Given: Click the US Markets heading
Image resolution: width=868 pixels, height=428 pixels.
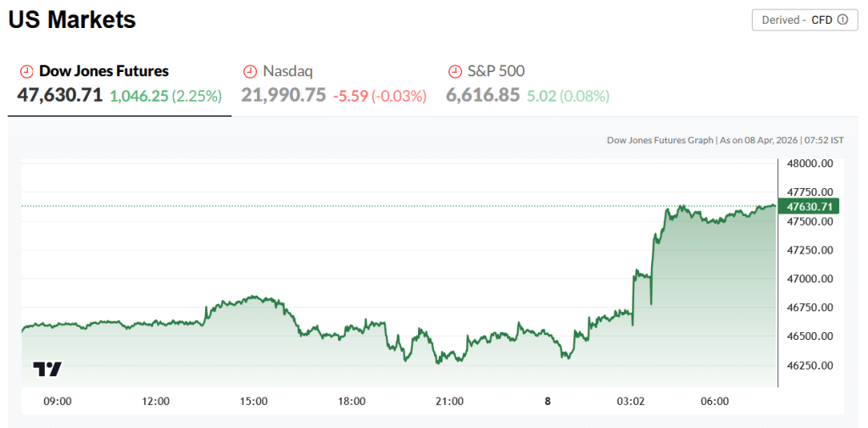Looking at the screenshot, I should 72,19.
